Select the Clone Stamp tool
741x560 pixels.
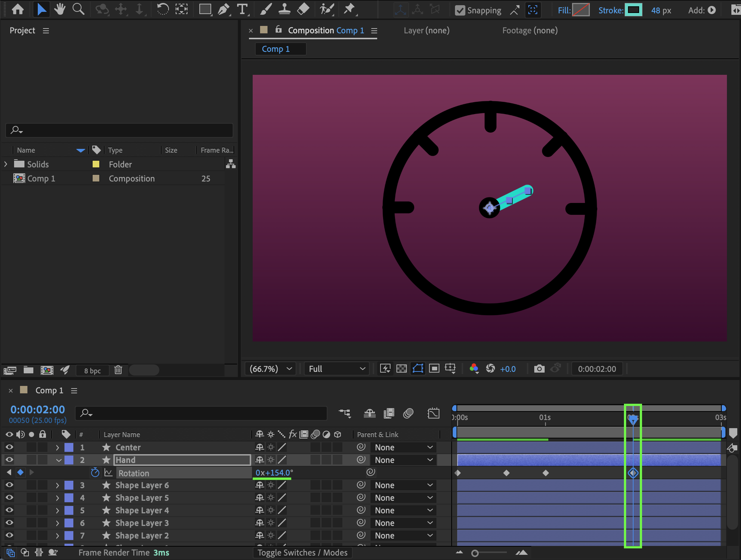pos(284,9)
